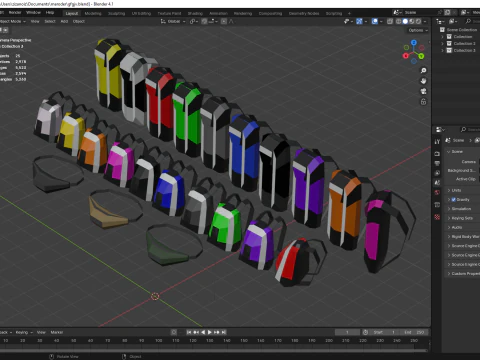Click the outliner search magnifier
Image resolution: width=480 pixels, height=360 pixels.
click(x=468, y=21)
